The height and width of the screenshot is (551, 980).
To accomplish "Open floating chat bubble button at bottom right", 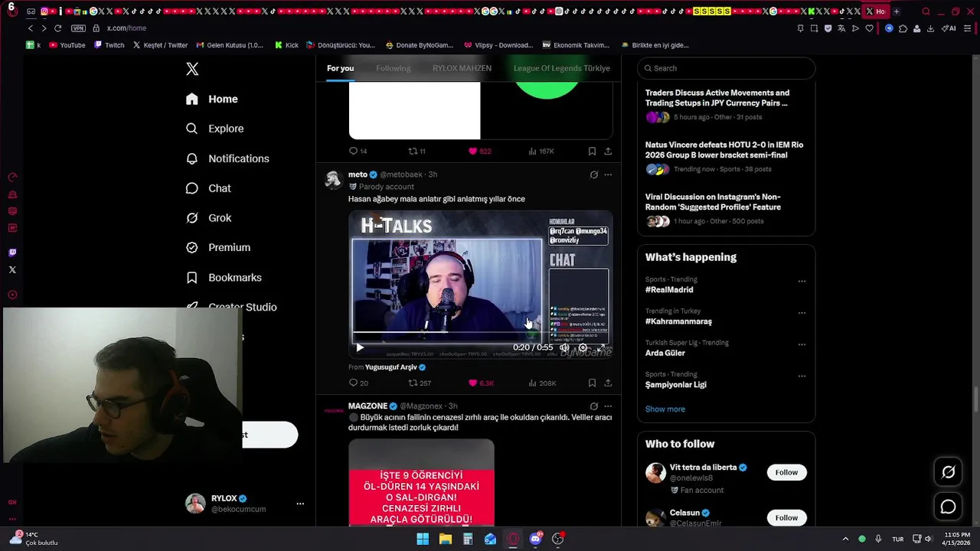I will point(948,507).
